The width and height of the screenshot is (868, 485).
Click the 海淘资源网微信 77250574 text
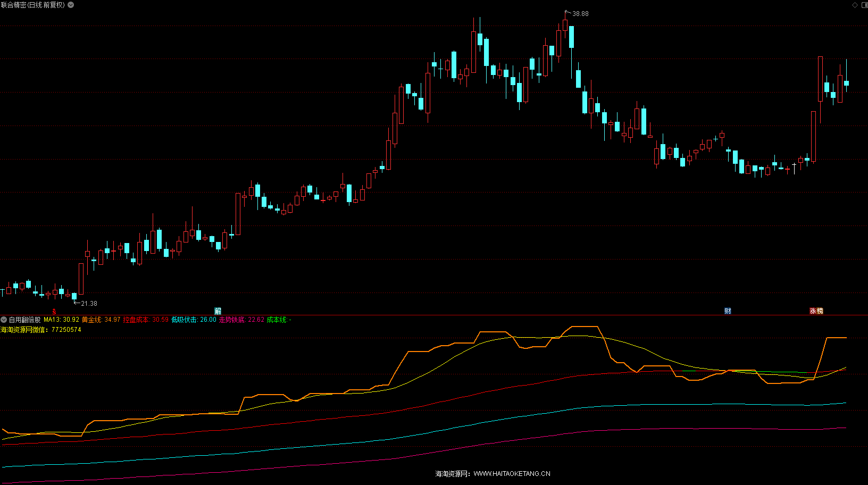click(x=41, y=330)
